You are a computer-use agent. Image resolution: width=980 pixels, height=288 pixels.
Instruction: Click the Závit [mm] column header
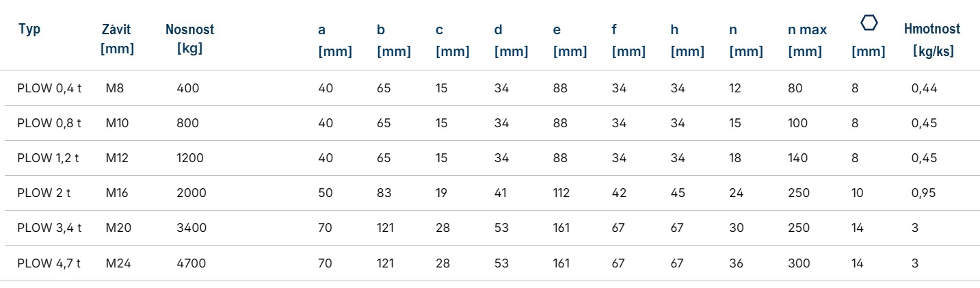coord(117,39)
